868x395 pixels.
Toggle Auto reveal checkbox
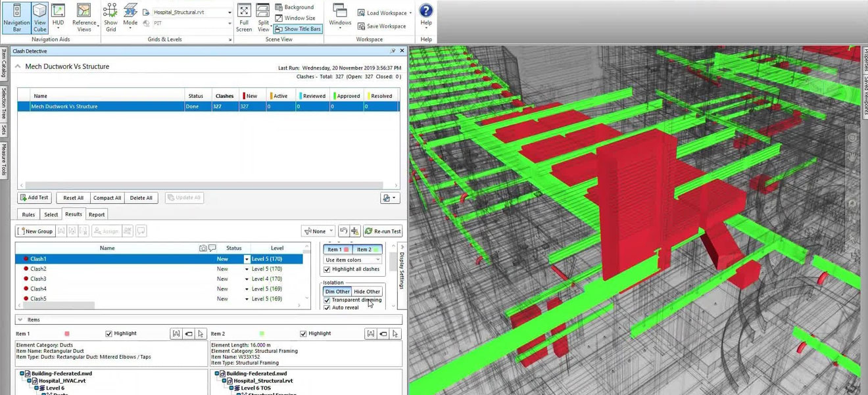tap(327, 308)
